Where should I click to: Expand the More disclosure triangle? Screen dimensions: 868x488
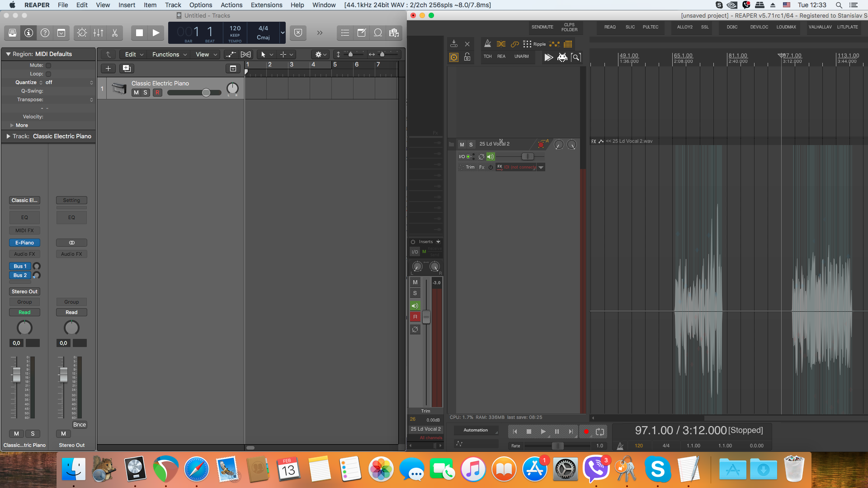click(12, 125)
